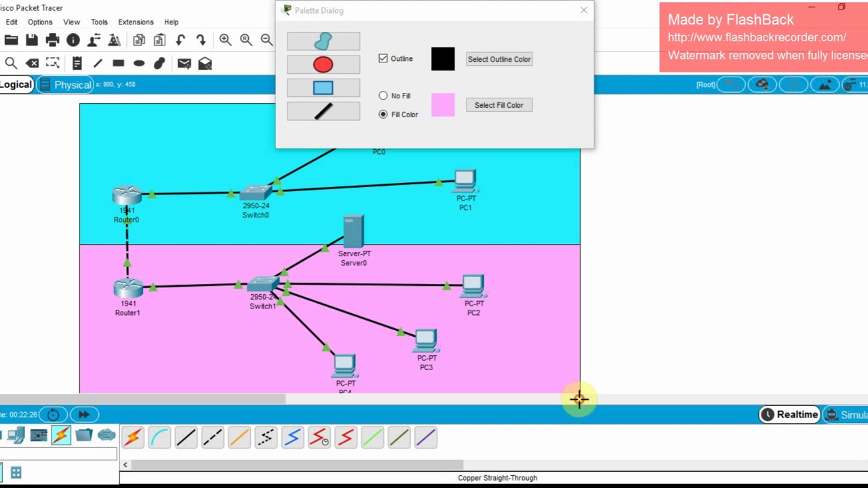Click Fast Forward Time button
868x488 pixels.
84,414
